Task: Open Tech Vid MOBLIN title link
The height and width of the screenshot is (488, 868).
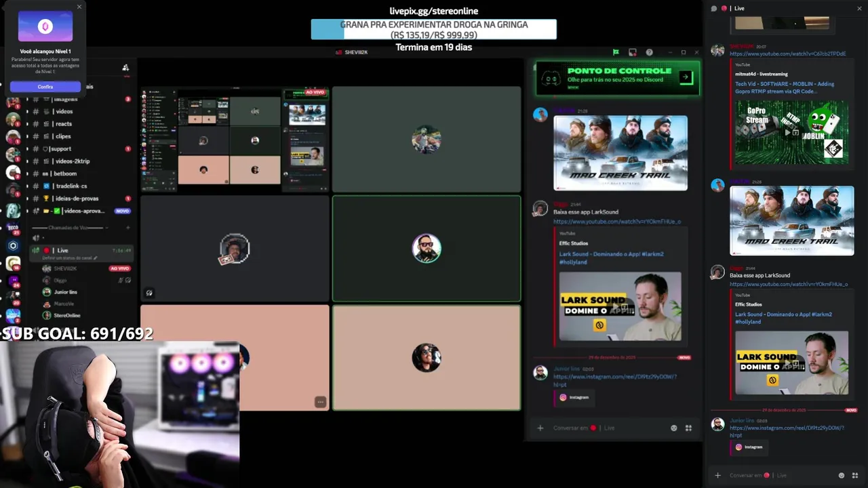Action: pyautogui.click(x=785, y=87)
